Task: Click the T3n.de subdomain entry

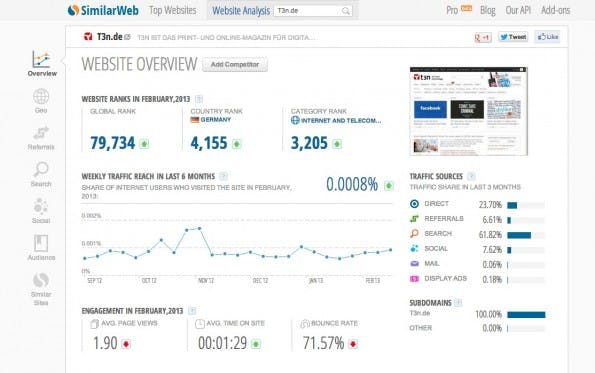Action: pyautogui.click(x=420, y=313)
